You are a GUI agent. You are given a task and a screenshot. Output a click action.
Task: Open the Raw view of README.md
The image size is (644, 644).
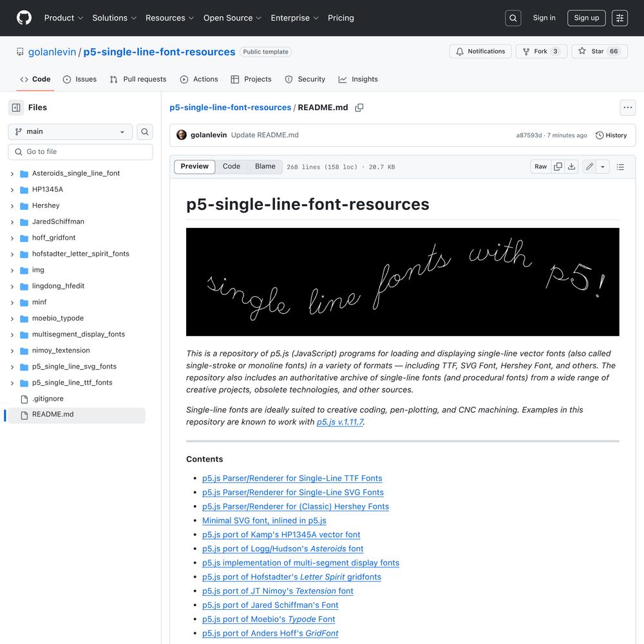pyautogui.click(x=540, y=167)
